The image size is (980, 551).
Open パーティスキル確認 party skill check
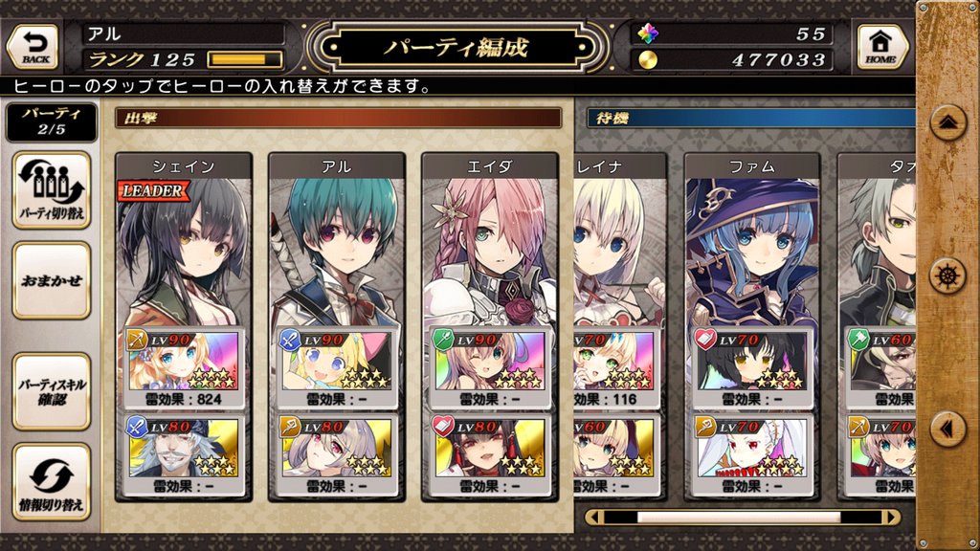52,391
